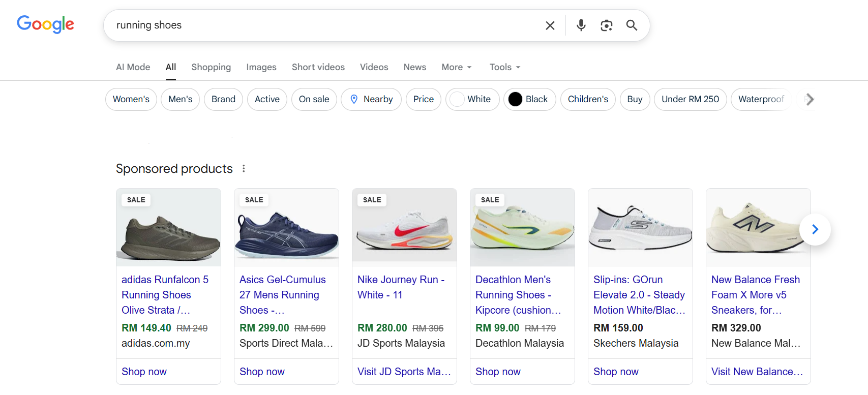Start voice search with microphone icon
Image resolution: width=868 pixels, height=395 pixels.
pos(581,25)
